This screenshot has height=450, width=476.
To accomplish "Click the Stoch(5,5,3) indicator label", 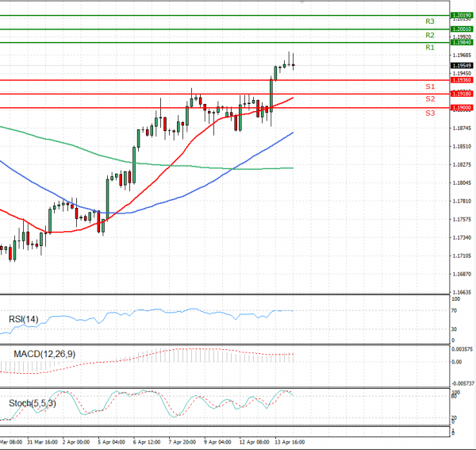I will point(33,403).
